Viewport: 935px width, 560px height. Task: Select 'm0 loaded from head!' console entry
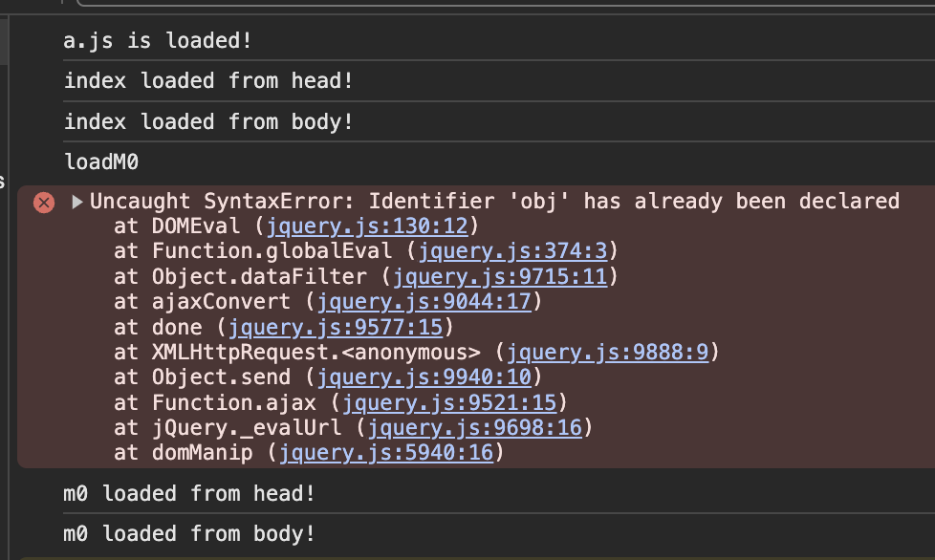click(189, 494)
